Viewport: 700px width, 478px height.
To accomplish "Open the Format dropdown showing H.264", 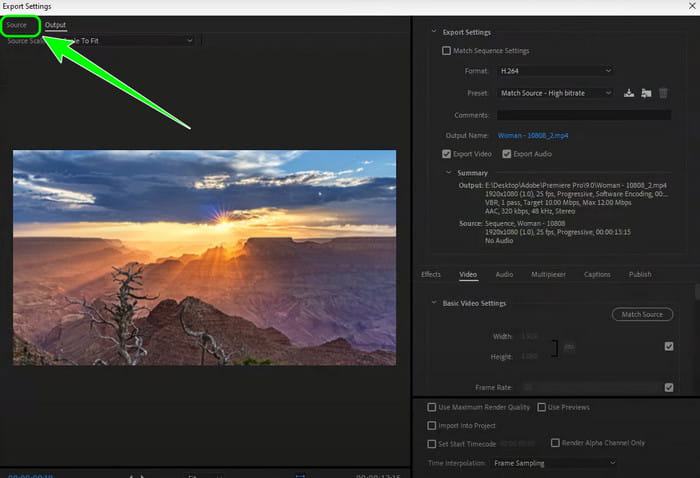I will [554, 71].
